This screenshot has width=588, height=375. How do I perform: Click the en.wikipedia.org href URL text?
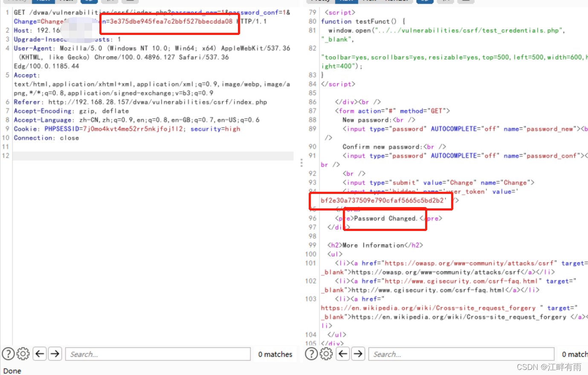(428, 308)
